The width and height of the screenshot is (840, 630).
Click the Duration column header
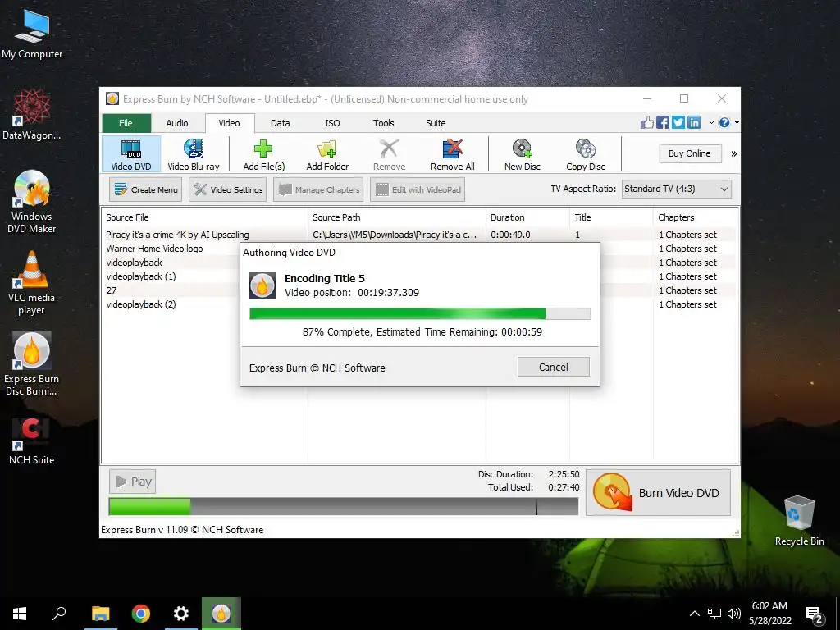point(527,217)
